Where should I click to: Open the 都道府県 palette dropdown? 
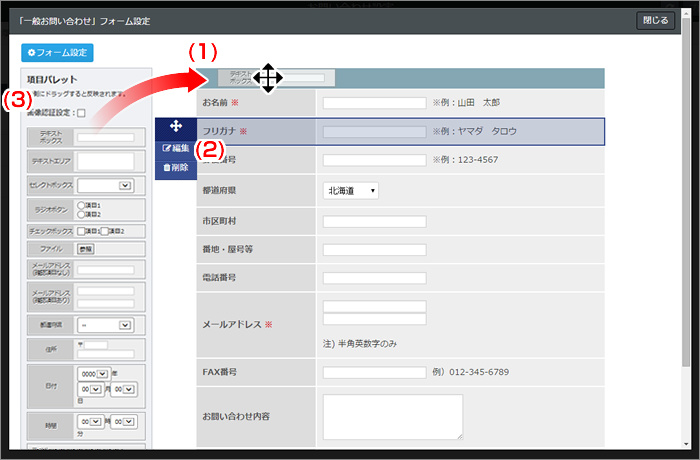tap(105, 325)
